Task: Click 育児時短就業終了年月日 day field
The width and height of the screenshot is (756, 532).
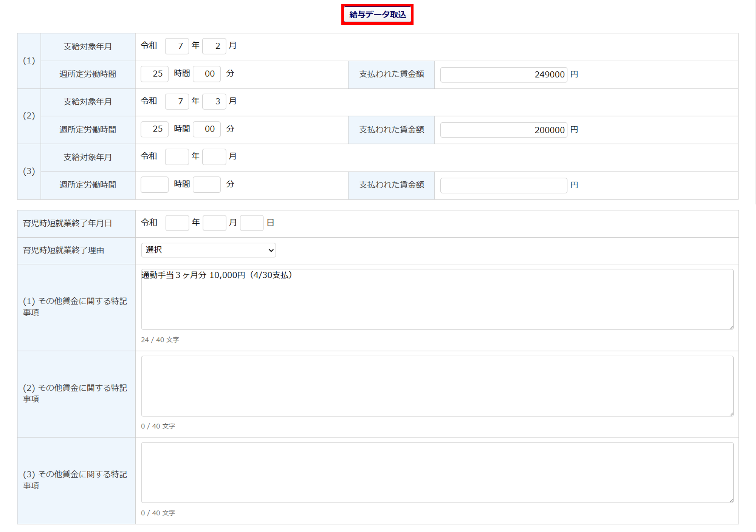Action: coord(251,223)
